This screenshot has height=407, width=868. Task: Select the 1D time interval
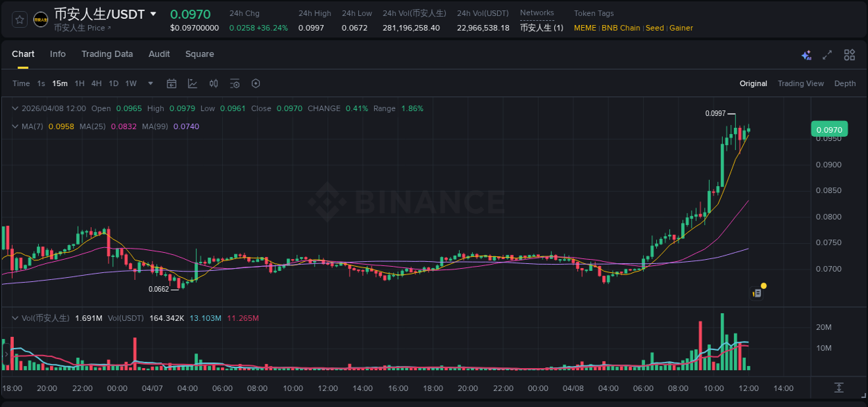112,83
